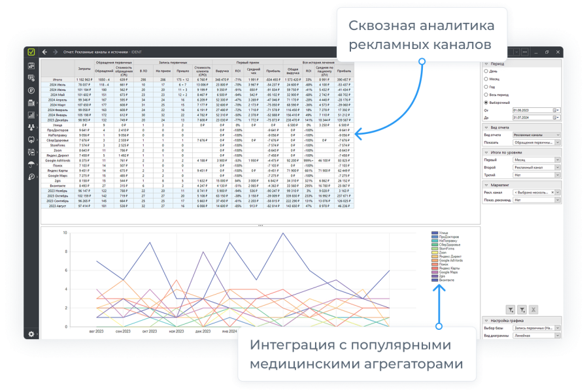The height and width of the screenshot is (392, 587).
Task: Click the Яндекс Директ legend label
Action: pyautogui.click(x=450, y=257)
